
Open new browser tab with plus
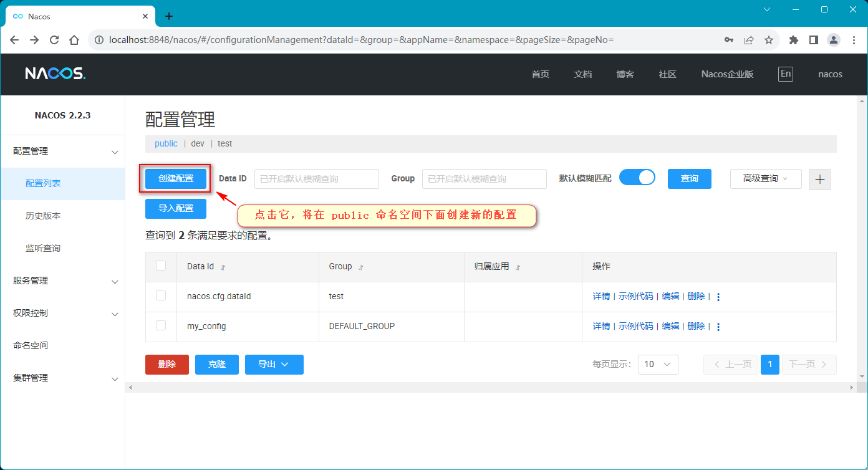coord(168,16)
